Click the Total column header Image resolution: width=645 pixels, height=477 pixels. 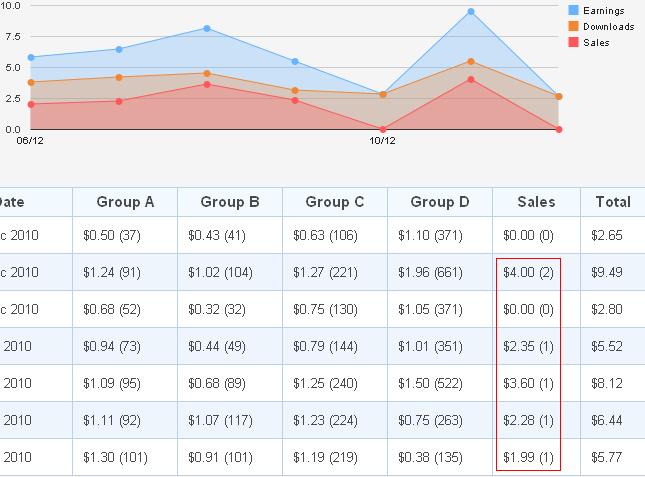(612, 202)
